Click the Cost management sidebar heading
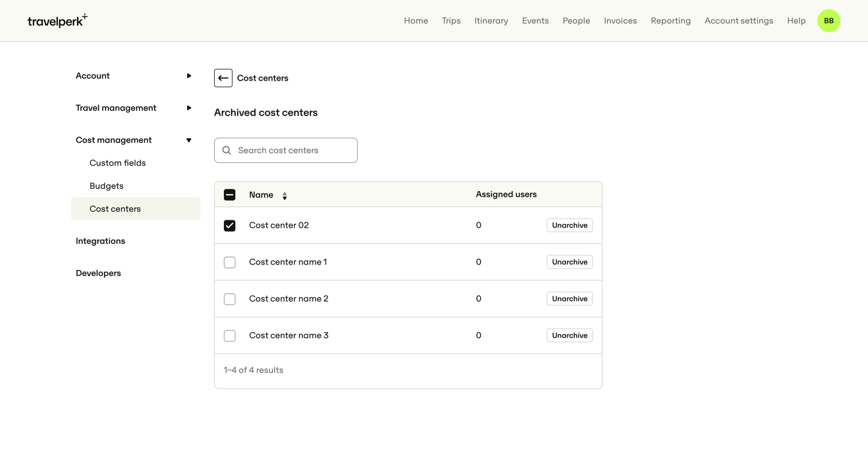This screenshot has height=467, width=868. point(114,140)
